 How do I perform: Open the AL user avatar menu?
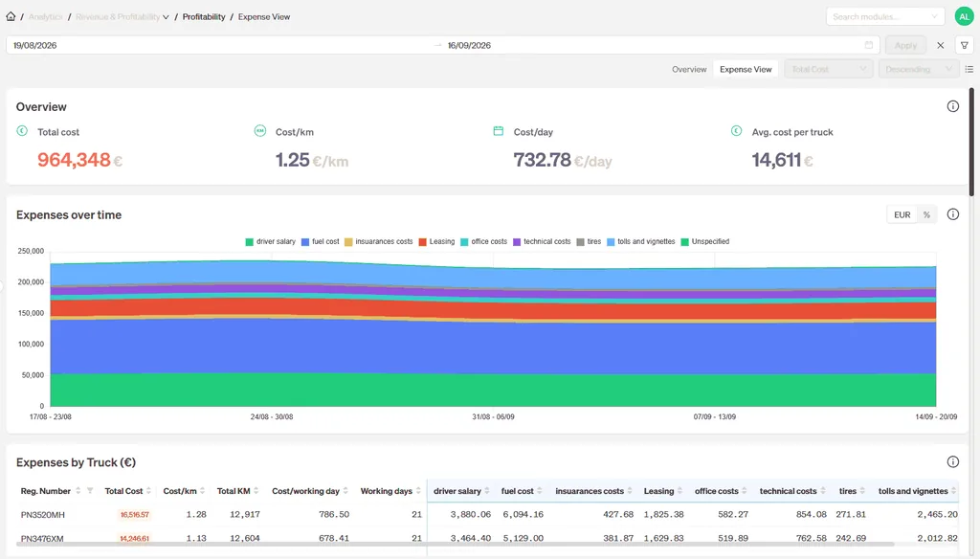(964, 17)
